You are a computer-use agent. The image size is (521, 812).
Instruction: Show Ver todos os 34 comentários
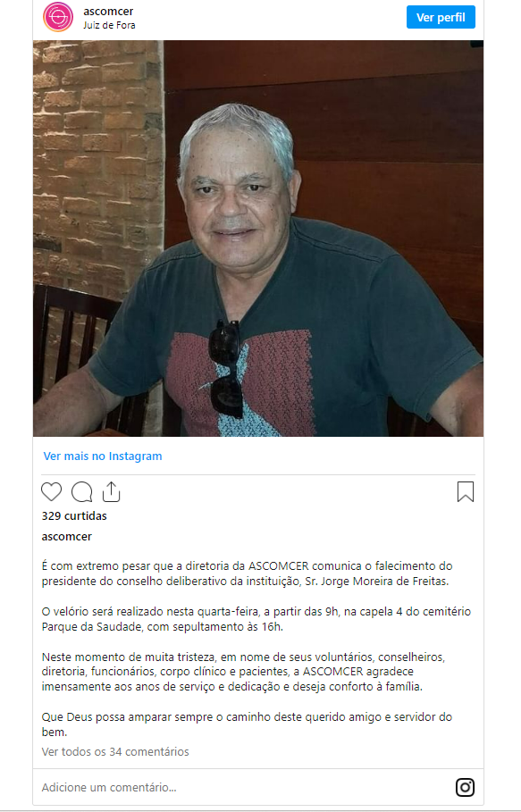115,751
